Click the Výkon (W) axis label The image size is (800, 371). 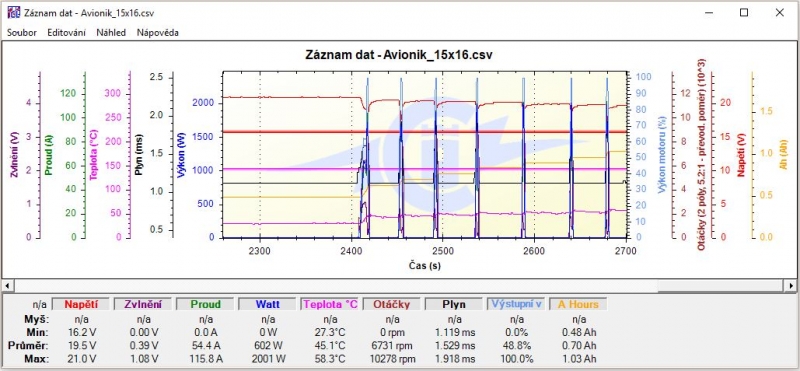coord(182,155)
